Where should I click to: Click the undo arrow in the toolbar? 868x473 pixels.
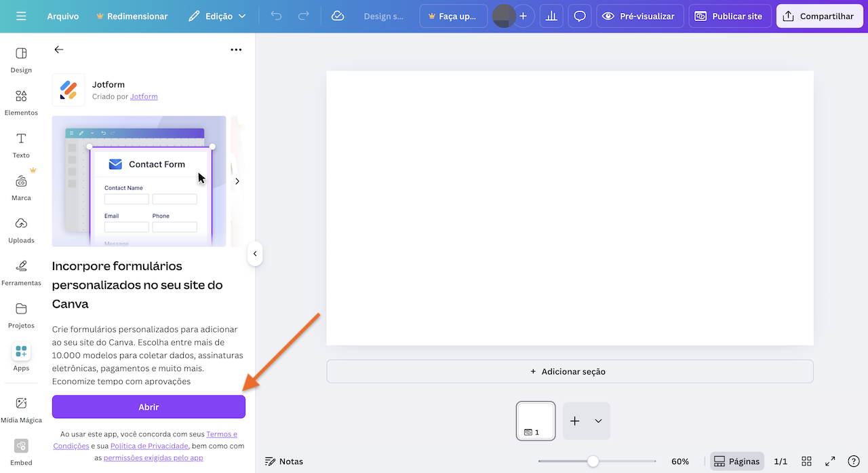276,16
